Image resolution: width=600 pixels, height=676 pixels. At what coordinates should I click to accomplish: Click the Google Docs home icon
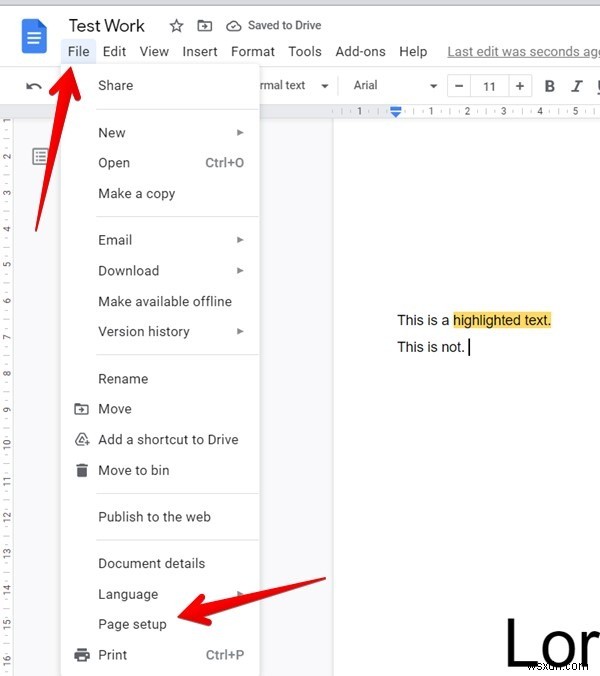pyautogui.click(x=34, y=36)
